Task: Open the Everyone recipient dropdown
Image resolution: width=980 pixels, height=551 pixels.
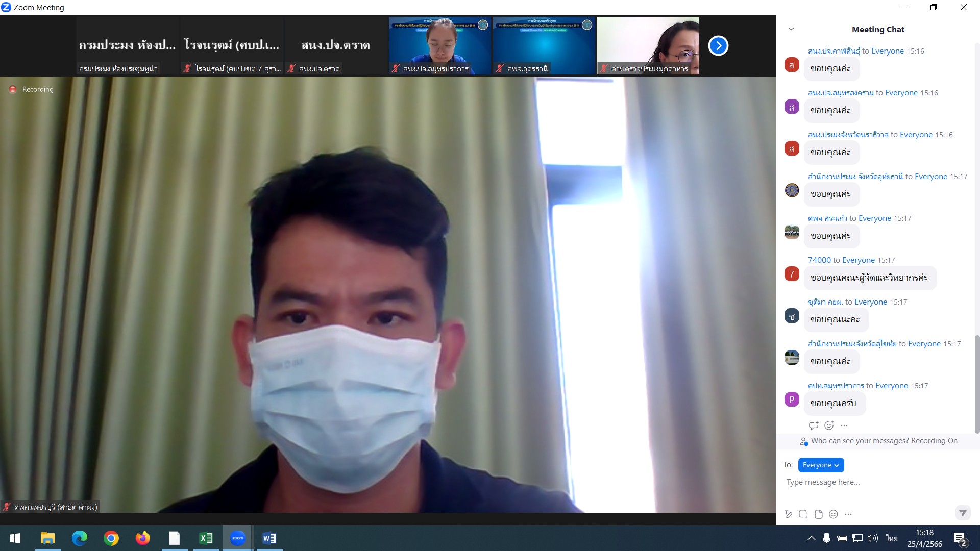Action: [821, 465]
